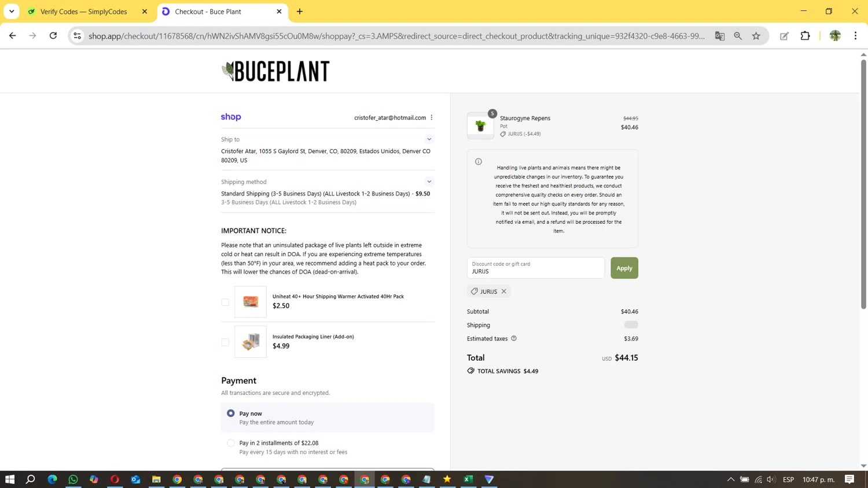
Task: Open a new browser tab
Action: (300, 12)
